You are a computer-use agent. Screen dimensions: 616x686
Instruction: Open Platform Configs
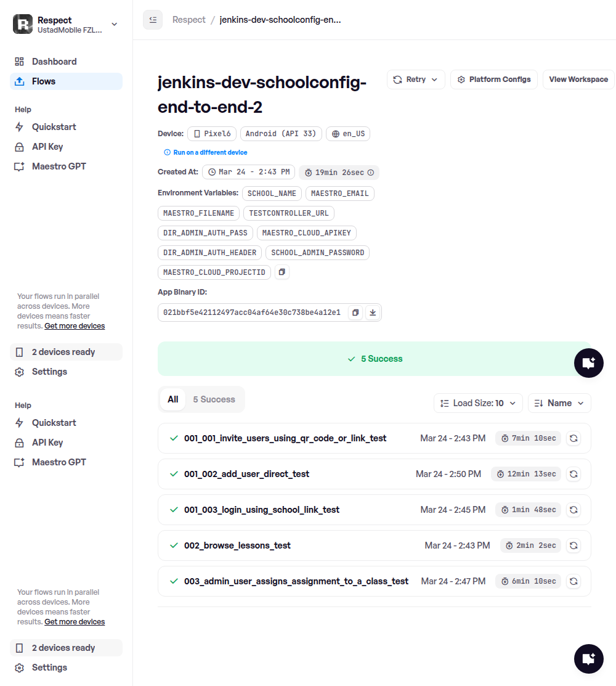tap(493, 80)
